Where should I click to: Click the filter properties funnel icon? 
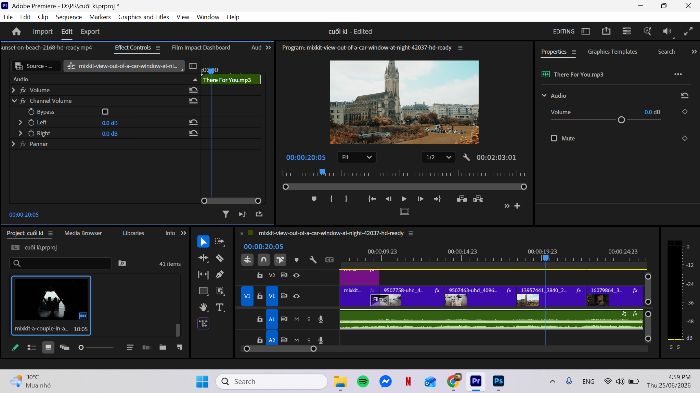226,214
